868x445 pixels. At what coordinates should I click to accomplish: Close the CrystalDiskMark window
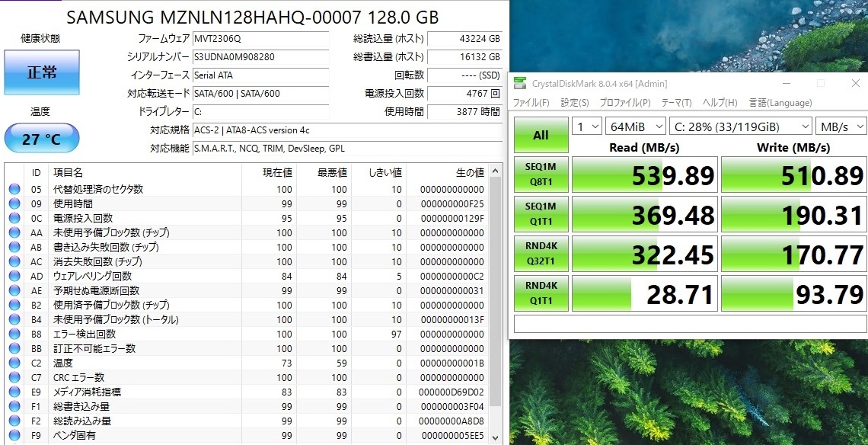[x=855, y=83]
